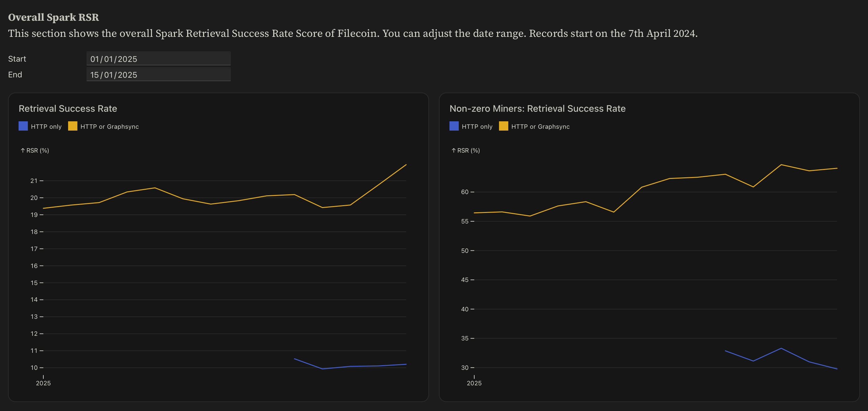Image resolution: width=868 pixels, height=411 pixels.
Task: Click the Start label
Action: (17, 59)
